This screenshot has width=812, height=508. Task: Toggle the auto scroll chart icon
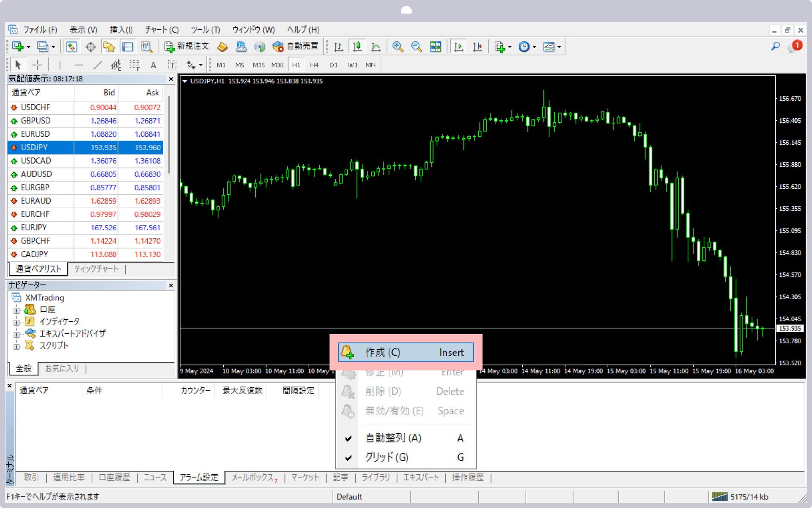point(458,47)
